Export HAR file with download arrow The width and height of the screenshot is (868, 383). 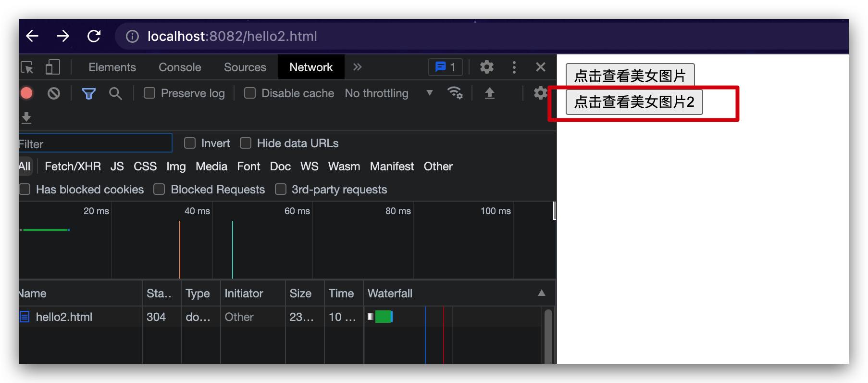pyautogui.click(x=26, y=118)
